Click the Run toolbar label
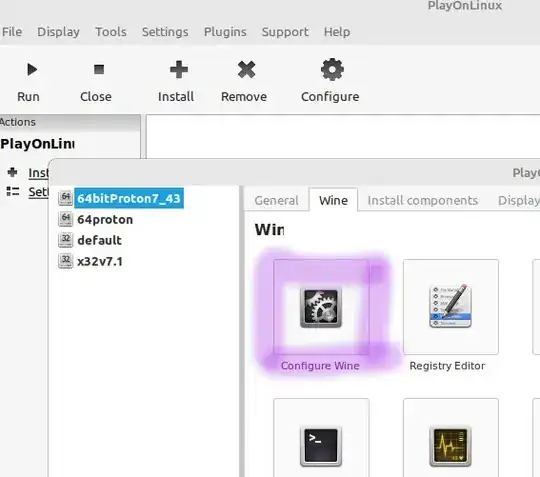540x477 pixels. pos(28,97)
